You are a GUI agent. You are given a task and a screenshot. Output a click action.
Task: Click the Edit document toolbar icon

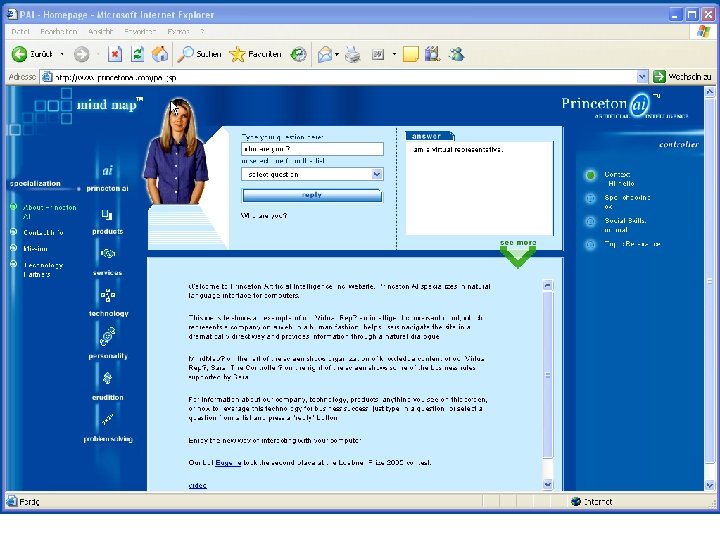(x=377, y=55)
